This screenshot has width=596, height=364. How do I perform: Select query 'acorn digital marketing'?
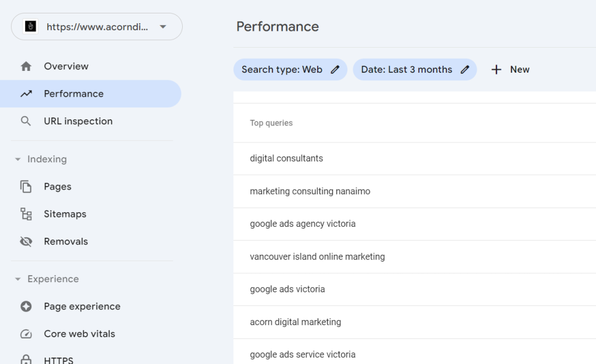pyautogui.click(x=295, y=322)
